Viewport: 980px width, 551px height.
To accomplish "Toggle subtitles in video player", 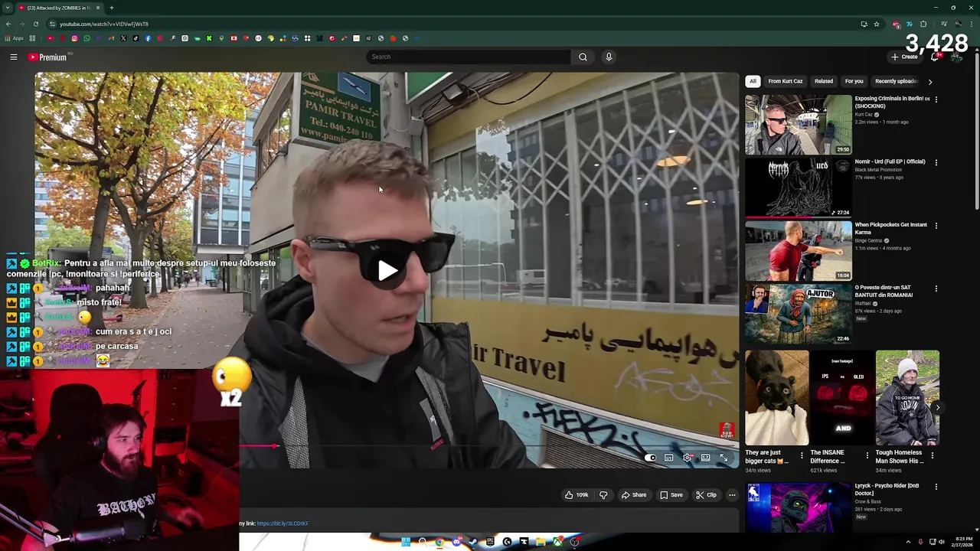I will pyautogui.click(x=668, y=458).
